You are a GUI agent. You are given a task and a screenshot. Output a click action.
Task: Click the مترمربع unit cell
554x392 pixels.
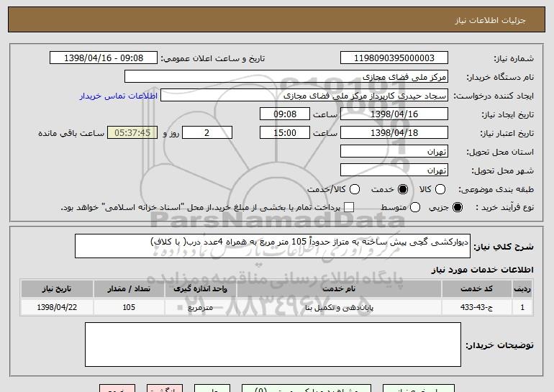[200, 307]
